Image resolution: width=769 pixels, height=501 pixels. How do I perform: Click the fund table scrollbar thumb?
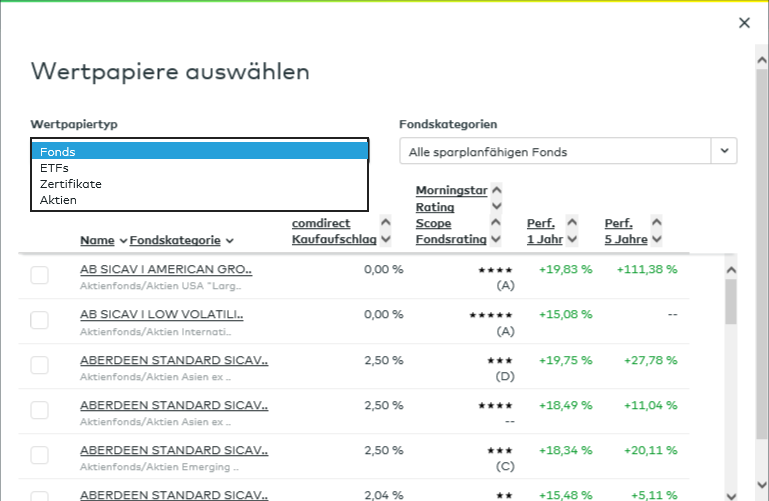tap(731, 301)
